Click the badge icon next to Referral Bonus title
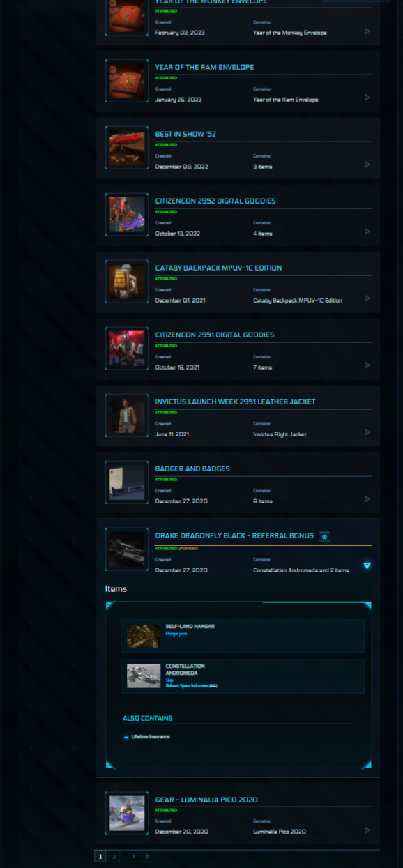The image size is (403, 868). click(324, 536)
